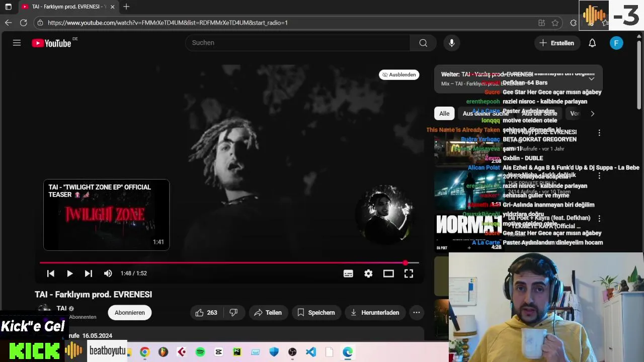Hide end cards with Ausblenden
This screenshot has width=644, height=362.
(399, 74)
